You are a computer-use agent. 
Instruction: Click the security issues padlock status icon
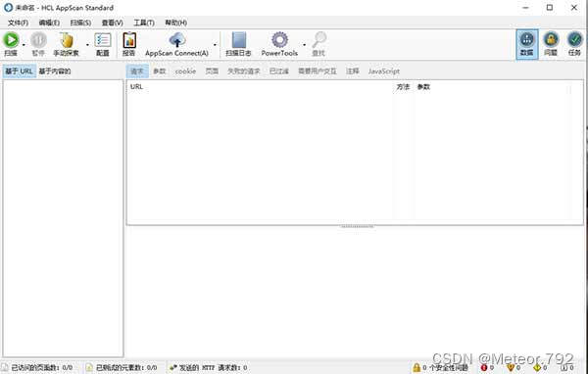416,367
